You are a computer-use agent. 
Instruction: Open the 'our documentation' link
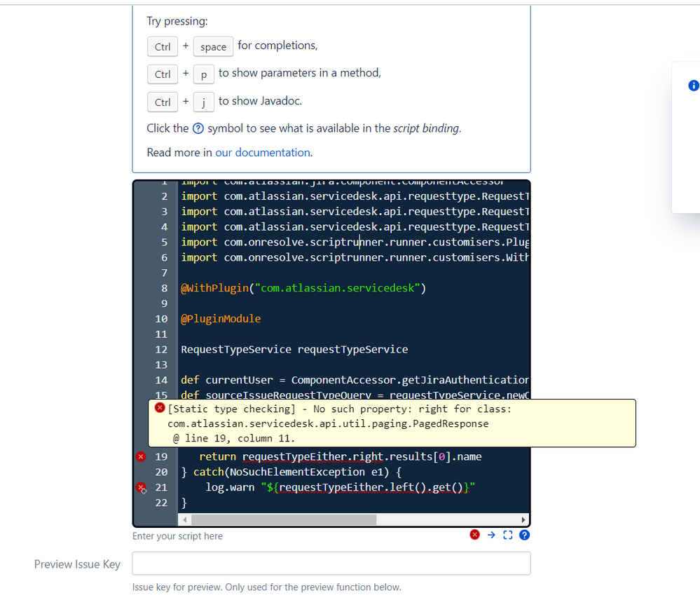(263, 153)
